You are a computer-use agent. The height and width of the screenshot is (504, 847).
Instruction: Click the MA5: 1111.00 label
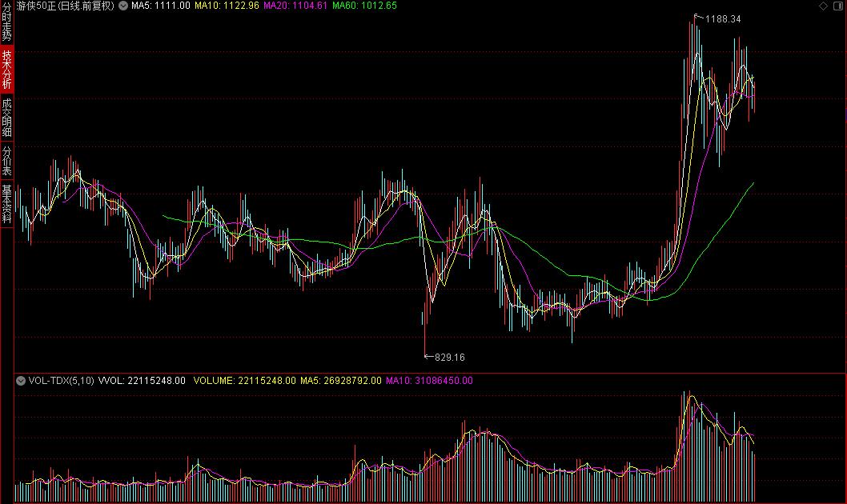coord(160,6)
